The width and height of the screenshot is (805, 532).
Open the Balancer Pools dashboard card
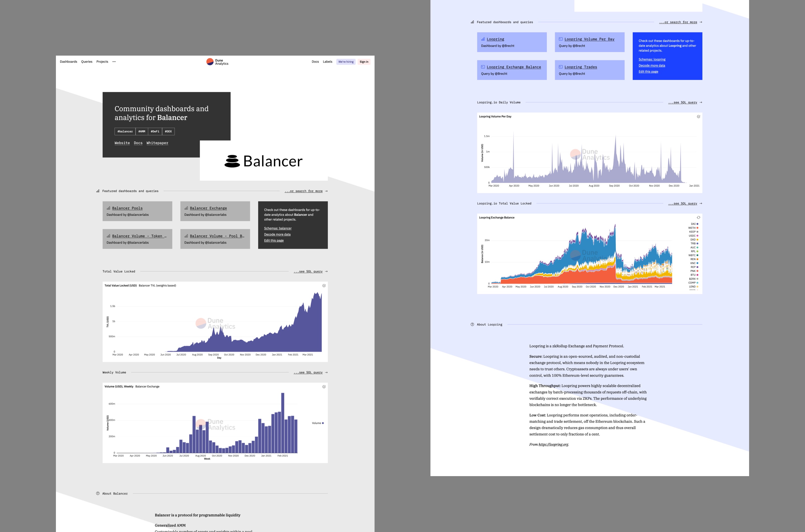point(138,211)
